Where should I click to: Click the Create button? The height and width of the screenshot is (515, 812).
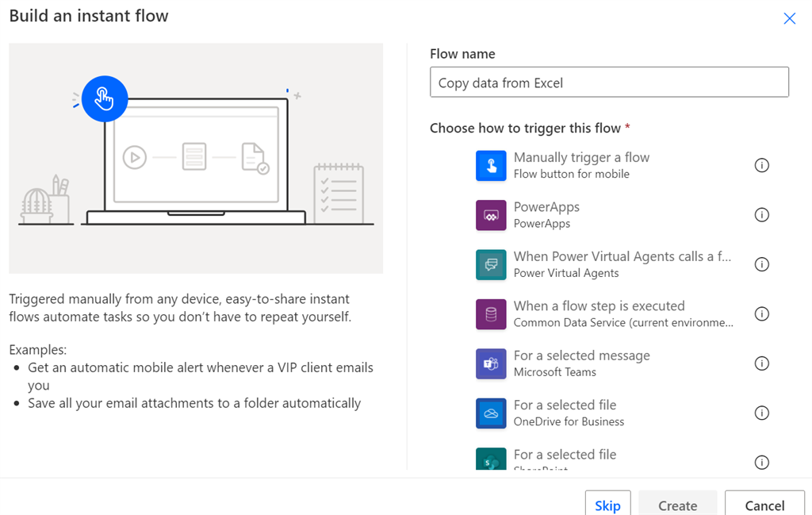(677, 505)
